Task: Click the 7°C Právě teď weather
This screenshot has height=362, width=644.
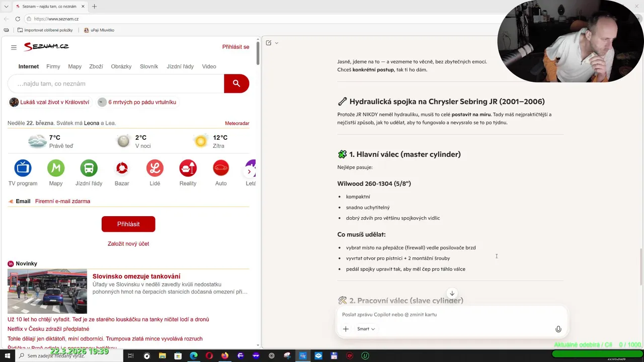Action: point(51,141)
